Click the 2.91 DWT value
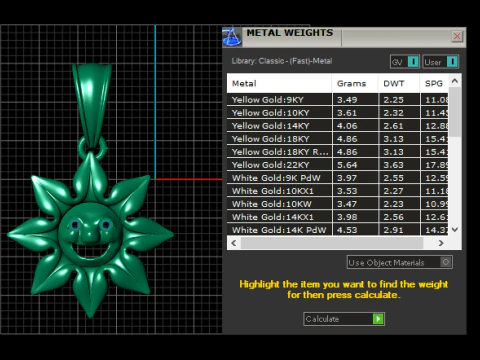This screenshot has height=360, width=480. pyautogui.click(x=393, y=230)
